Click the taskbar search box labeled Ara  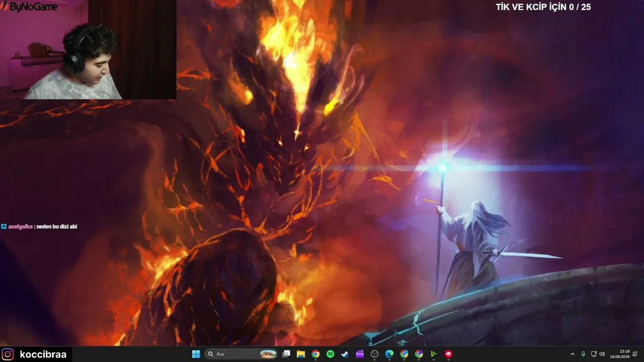pyautogui.click(x=242, y=354)
